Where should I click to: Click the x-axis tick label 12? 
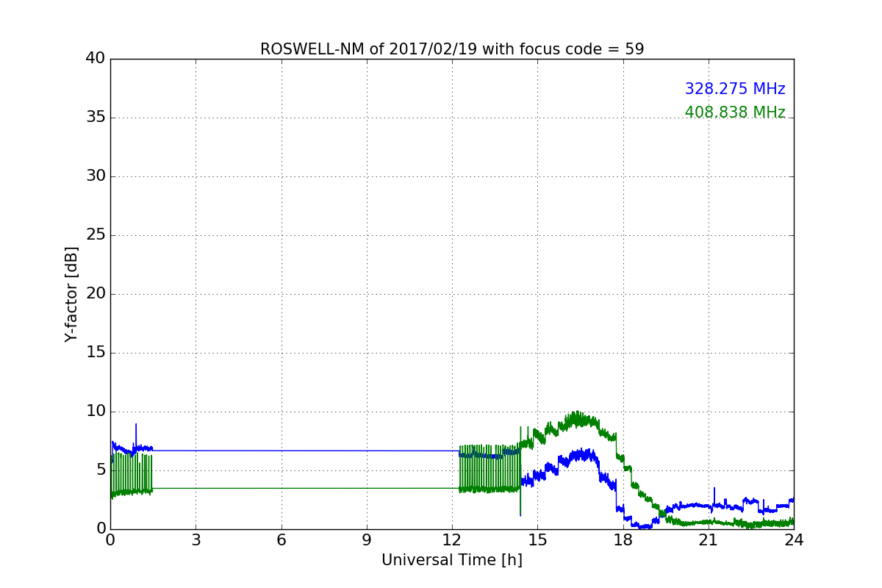[x=452, y=540]
